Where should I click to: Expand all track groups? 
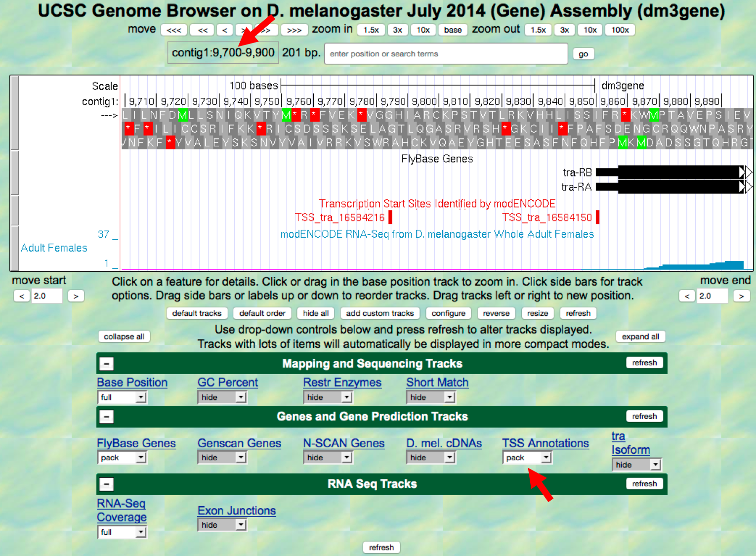pos(640,337)
